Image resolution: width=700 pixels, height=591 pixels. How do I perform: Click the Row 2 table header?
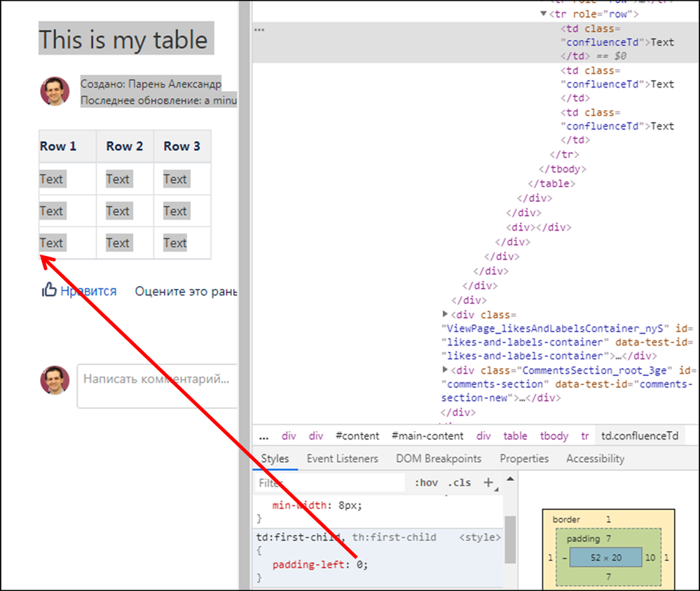click(125, 146)
